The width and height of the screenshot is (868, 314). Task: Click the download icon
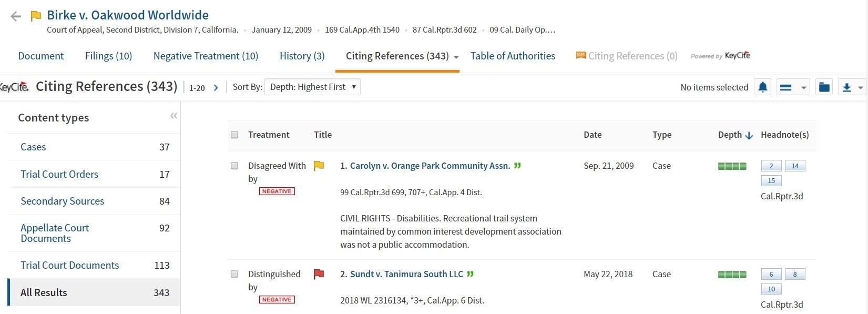point(846,87)
